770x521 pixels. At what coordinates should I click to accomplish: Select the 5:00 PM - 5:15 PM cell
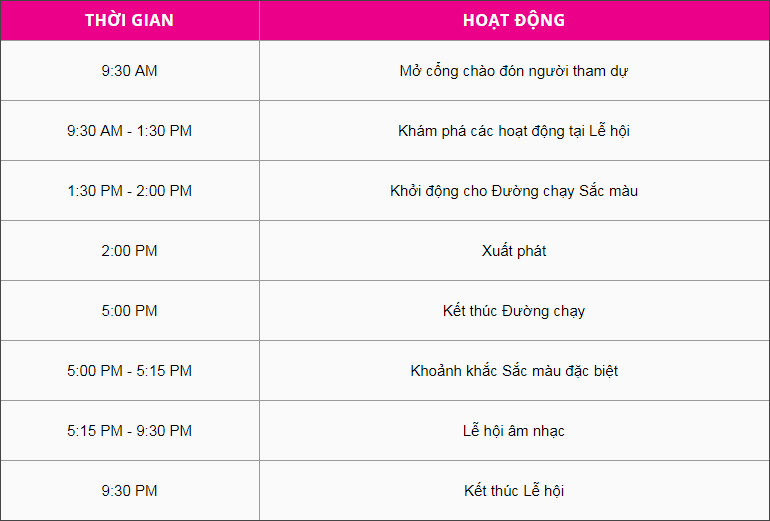[x=129, y=371]
